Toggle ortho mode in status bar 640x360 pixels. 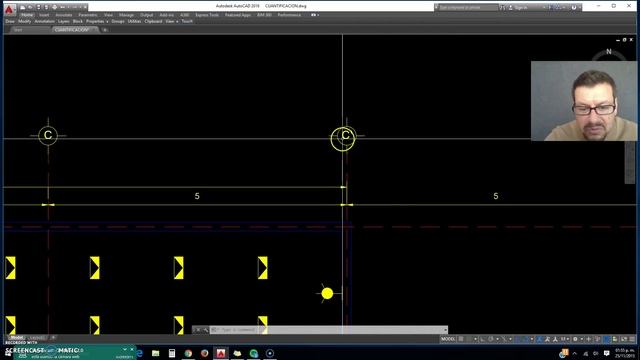483,339
